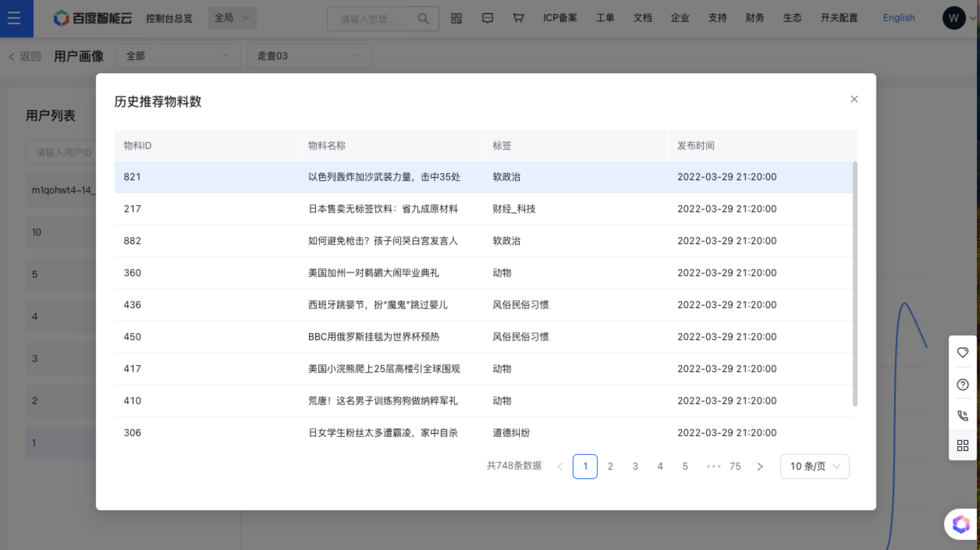Go to page 4
Screen dimensions: 980x550
(660, 467)
